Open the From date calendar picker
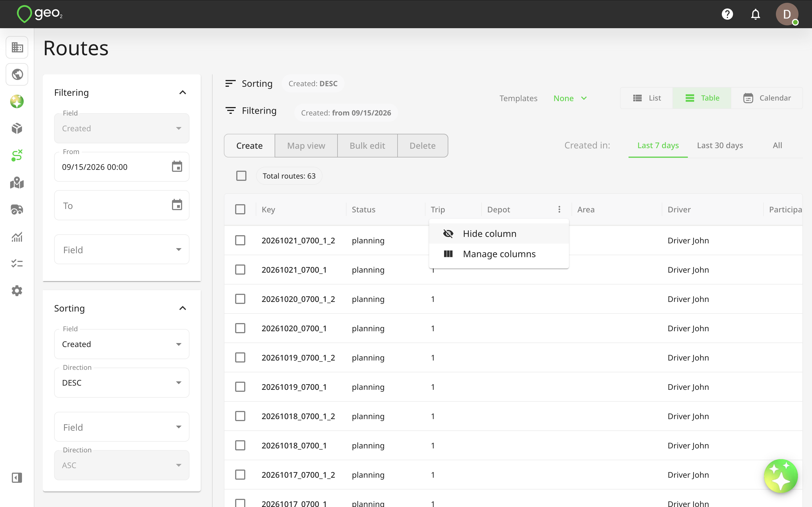The height and width of the screenshot is (507, 812). click(x=177, y=167)
